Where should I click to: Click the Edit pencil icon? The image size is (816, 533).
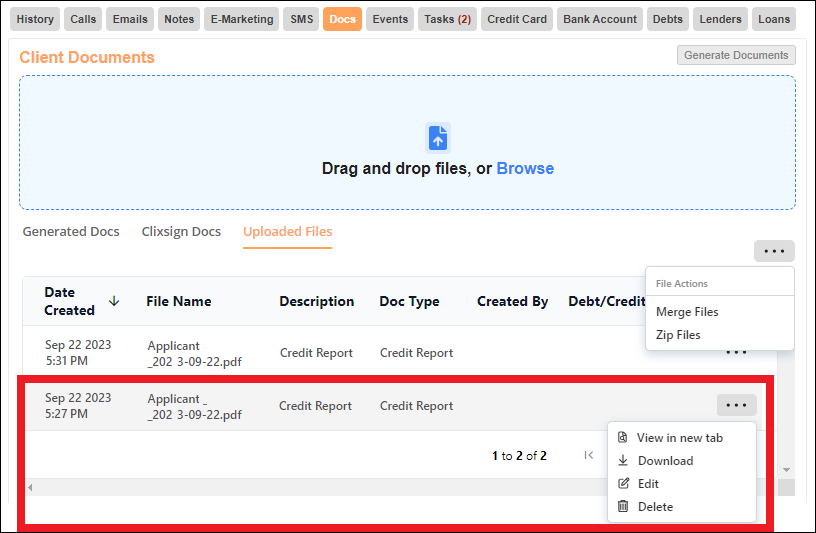point(623,484)
